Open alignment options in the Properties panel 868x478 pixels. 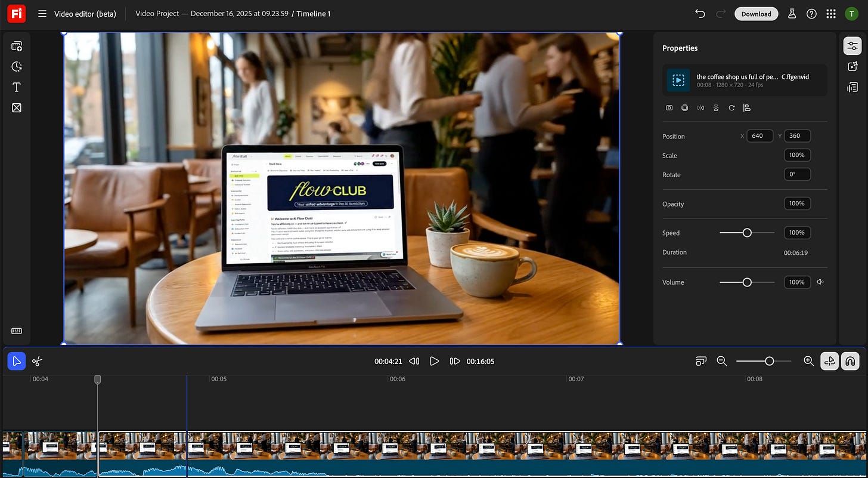(x=747, y=108)
